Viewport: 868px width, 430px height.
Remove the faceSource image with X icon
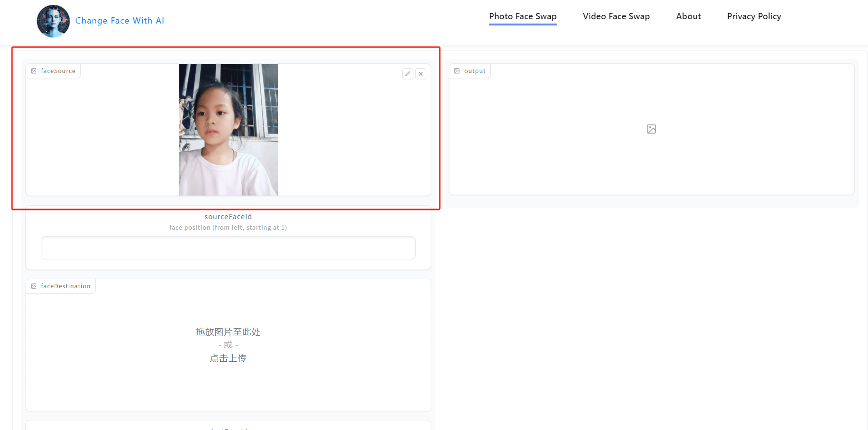click(421, 74)
